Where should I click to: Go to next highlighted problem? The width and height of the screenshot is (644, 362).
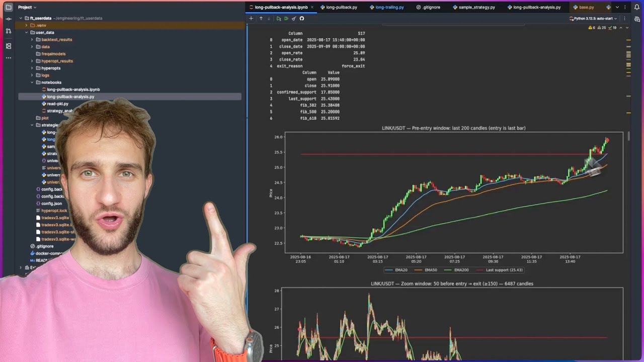627,28
